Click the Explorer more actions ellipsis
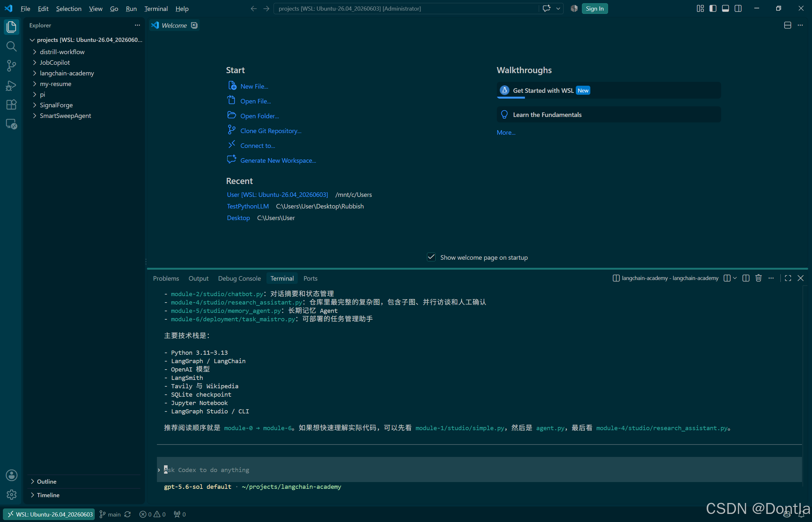 pos(137,25)
